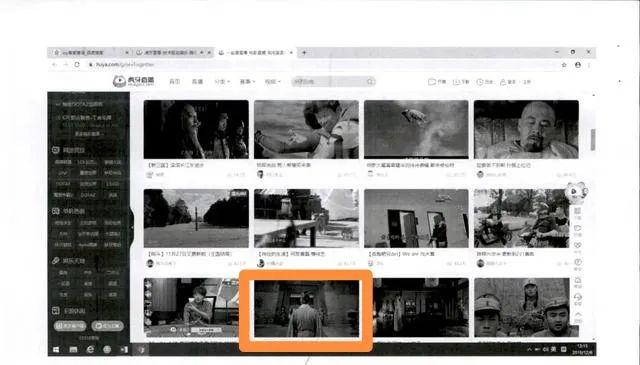This screenshot has width=640, height=365.
Task: Click the 开播 broadcast icon in header
Action: tap(432, 82)
